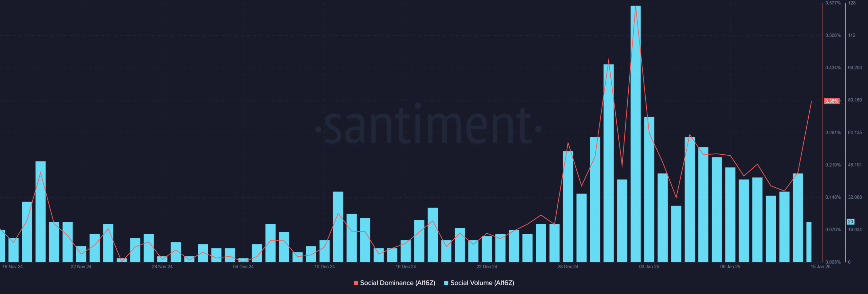Click the 0.005% dominance axis value
868x294 pixels.
pyautogui.click(x=833, y=262)
